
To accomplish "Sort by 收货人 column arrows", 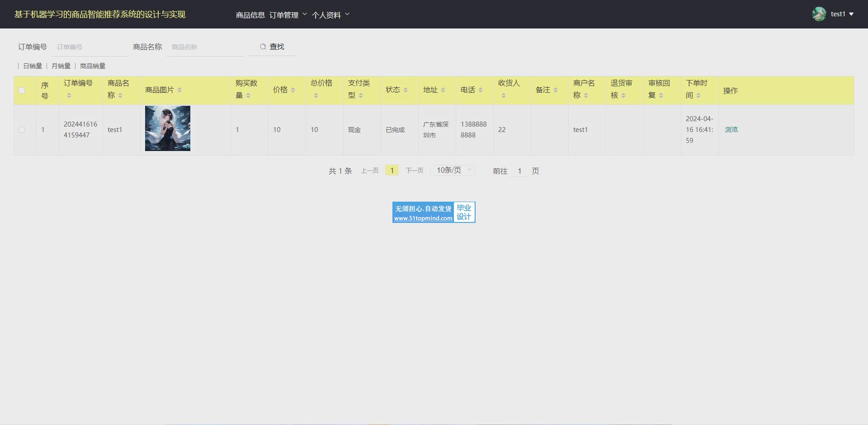I will [504, 95].
